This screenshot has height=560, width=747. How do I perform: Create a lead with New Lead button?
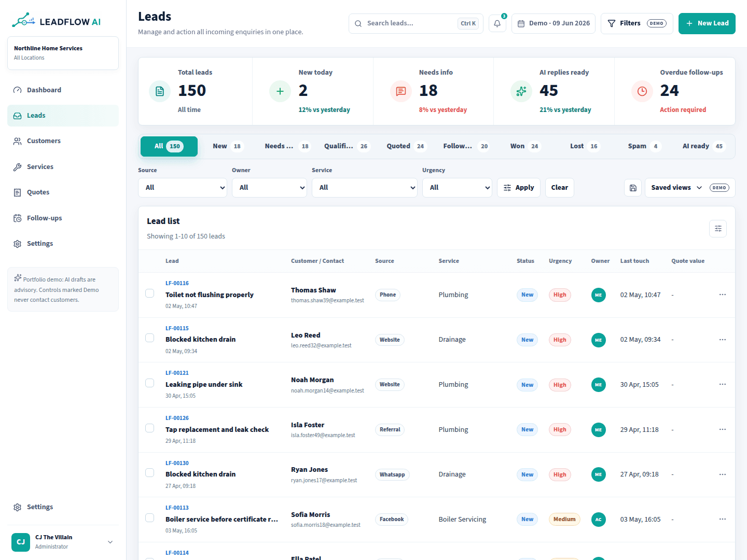pyautogui.click(x=707, y=23)
